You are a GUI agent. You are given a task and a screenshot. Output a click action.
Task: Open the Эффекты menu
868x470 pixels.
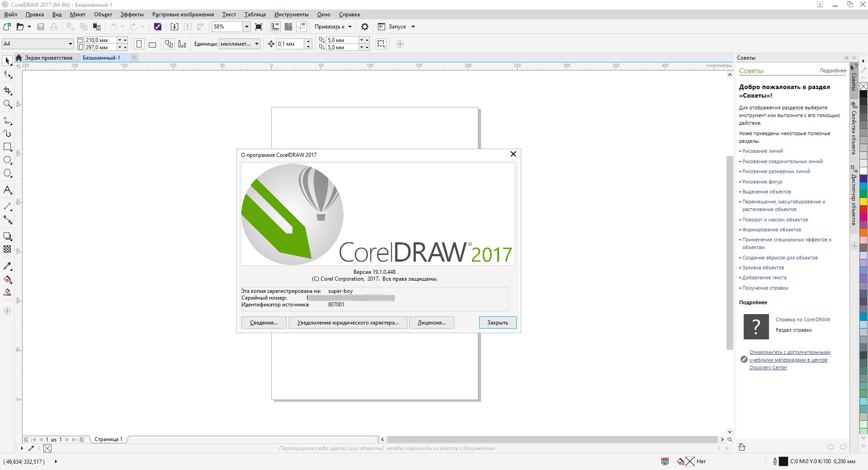pos(132,14)
